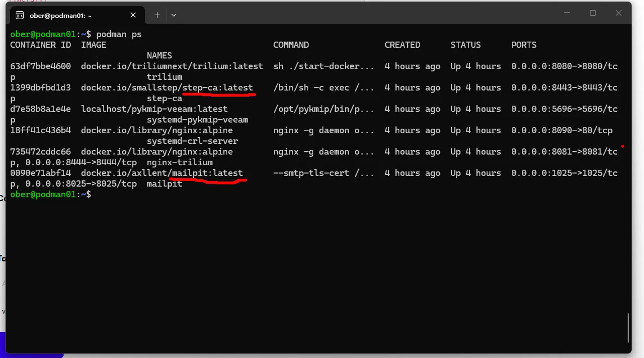This screenshot has height=358, width=644.
Task: Click container ID 735472cddc66
Action: (x=40, y=152)
